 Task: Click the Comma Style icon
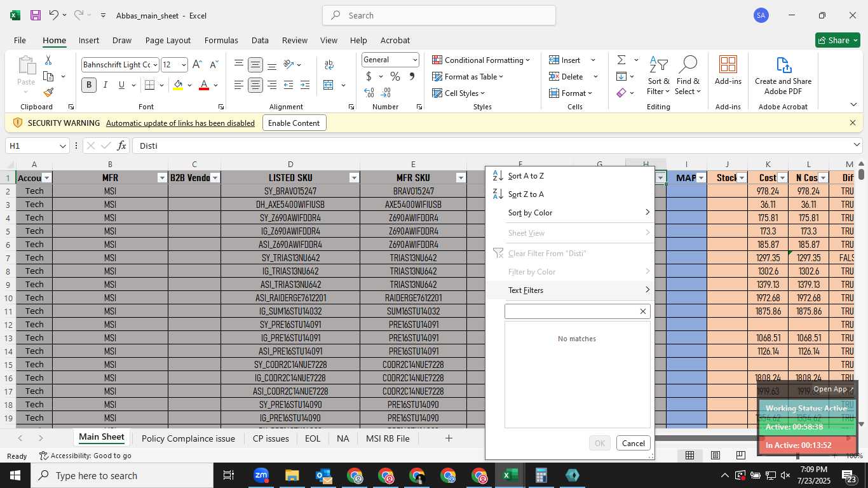(x=412, y=76)
